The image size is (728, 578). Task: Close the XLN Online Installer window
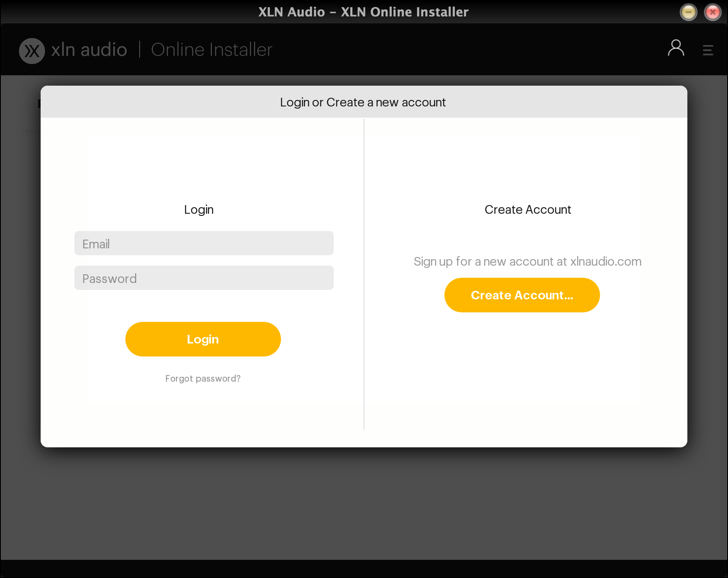tap(713, 12)
